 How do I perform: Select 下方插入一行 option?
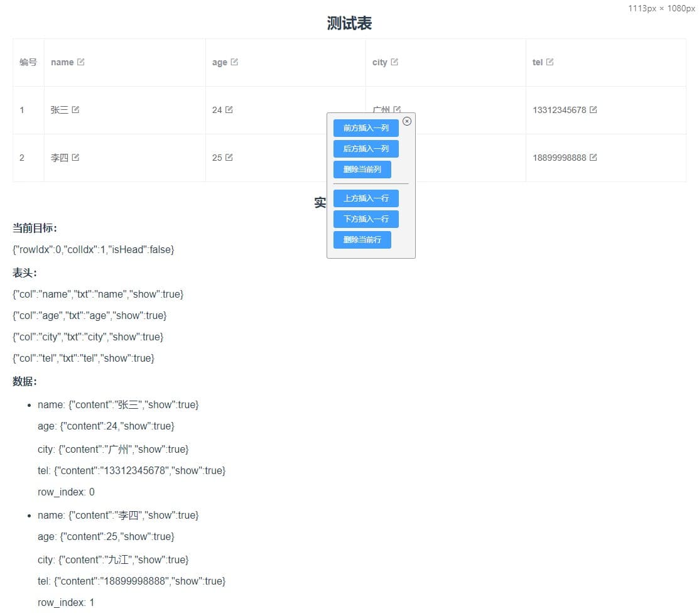tap(366, 219)
